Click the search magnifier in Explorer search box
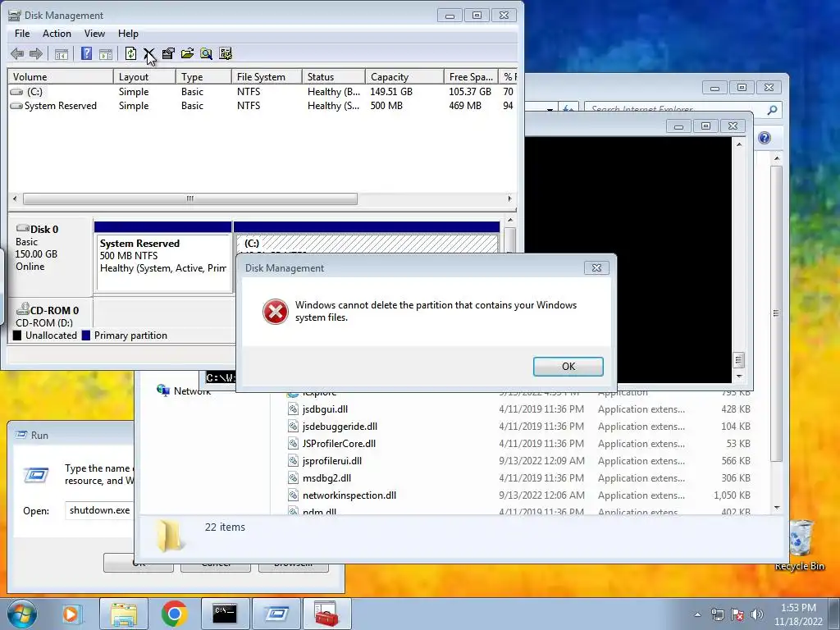The width and height of the screenshot is (840, 630). [772, 110]
